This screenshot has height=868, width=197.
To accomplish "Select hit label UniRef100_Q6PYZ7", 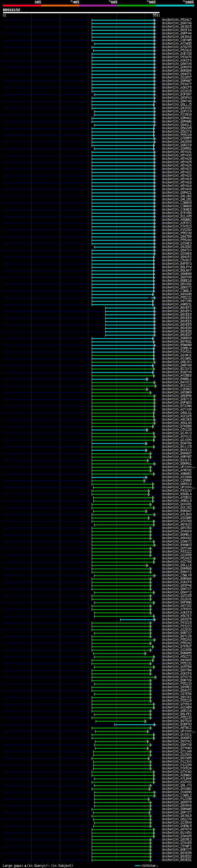I will (177, 812).
